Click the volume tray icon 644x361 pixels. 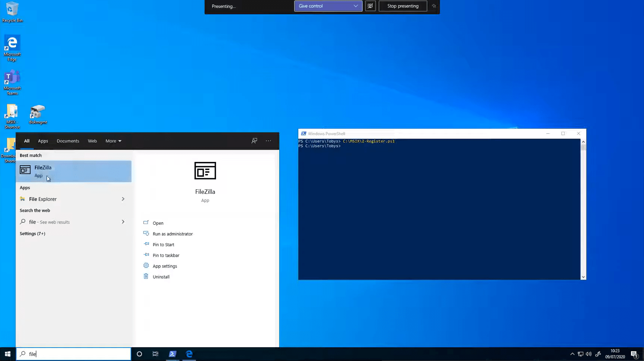[589, 354]
